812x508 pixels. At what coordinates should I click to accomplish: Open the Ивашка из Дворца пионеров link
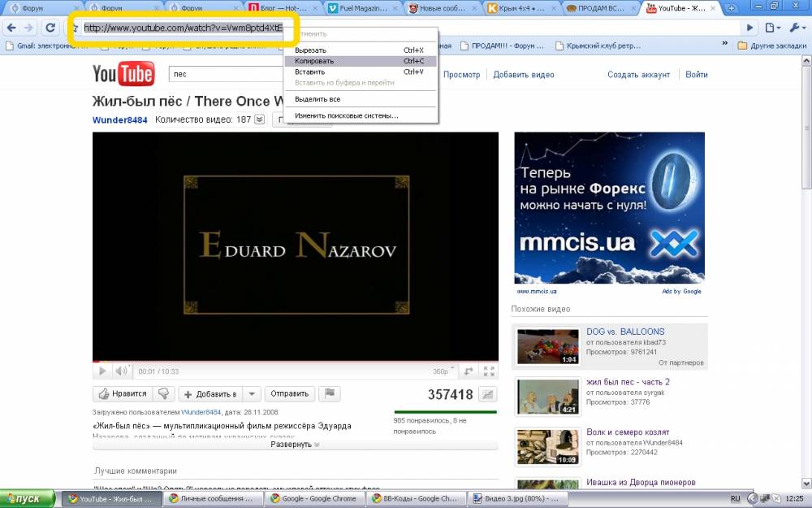pyautogui.click(x=641, y=483)
